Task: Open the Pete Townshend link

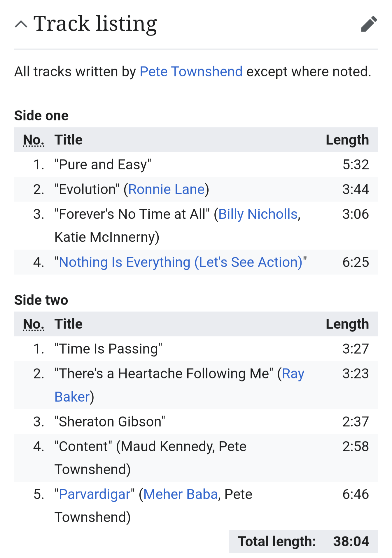Action: coord(191,72)
